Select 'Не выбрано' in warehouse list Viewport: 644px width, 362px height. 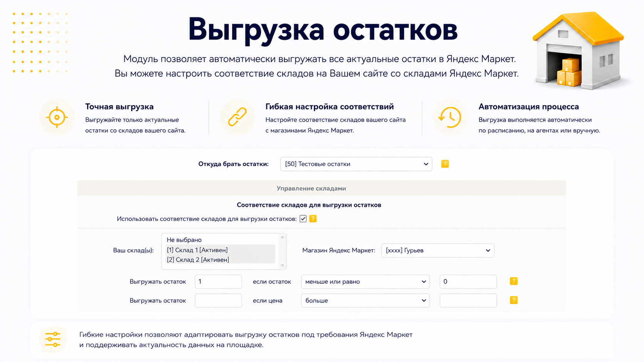pos(220,240)
